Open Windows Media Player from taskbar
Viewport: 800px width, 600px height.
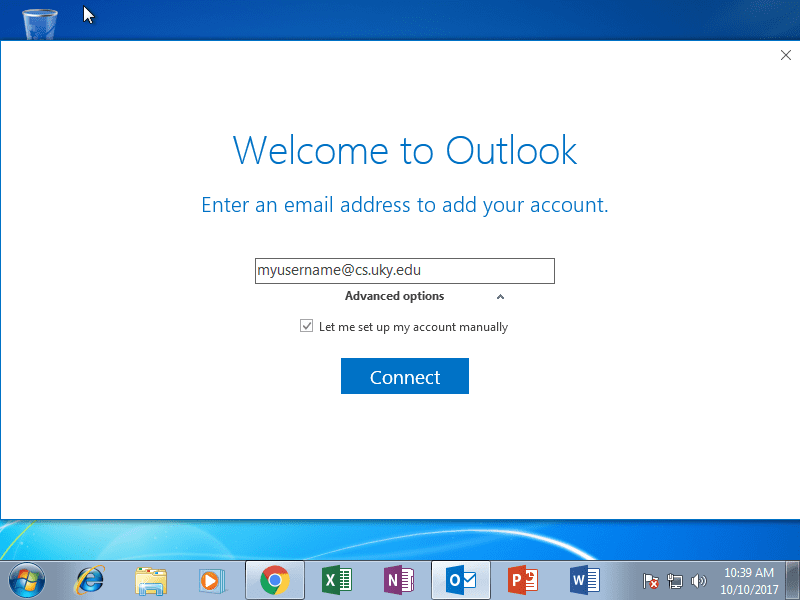(212, 581)
